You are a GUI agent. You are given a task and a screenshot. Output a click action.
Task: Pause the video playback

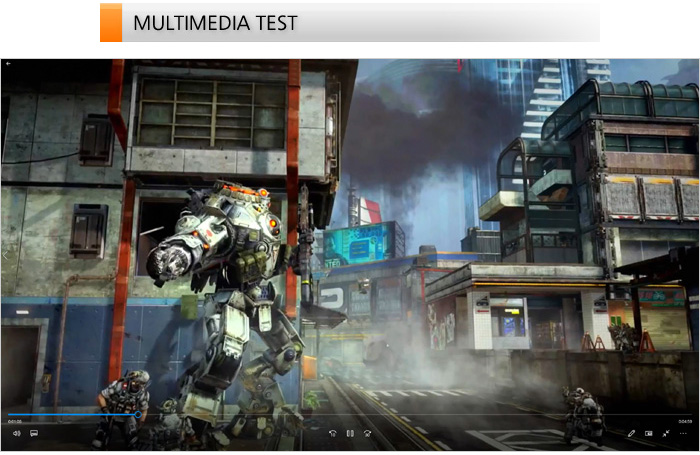click(350, 433)
